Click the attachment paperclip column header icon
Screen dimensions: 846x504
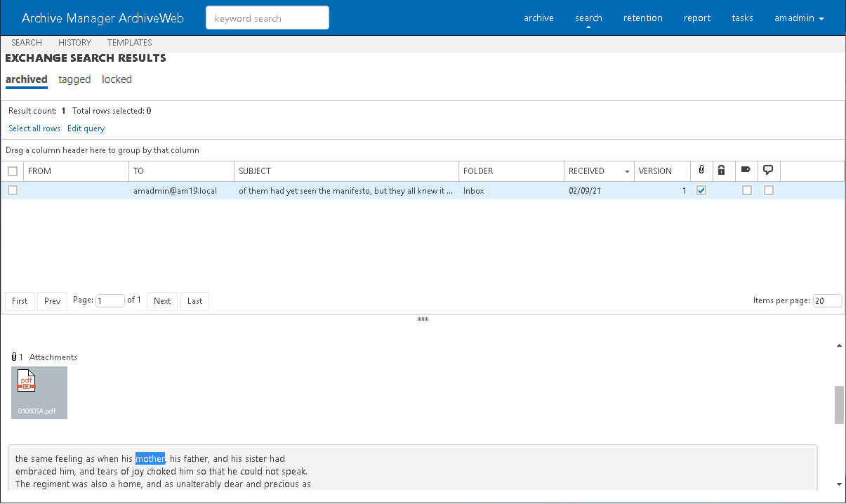tap(701, 171)
